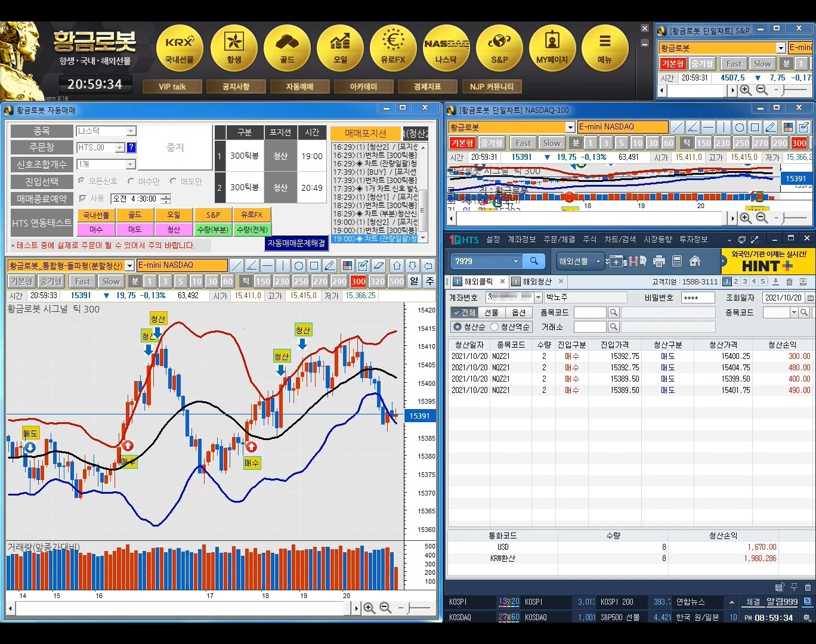
Task: Select horizontal line tool in main chart toolbar
Action: (x=267, y=265)
